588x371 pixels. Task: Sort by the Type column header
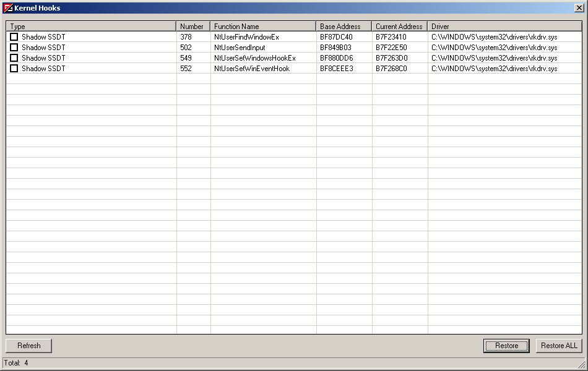(x=91, y=26)
